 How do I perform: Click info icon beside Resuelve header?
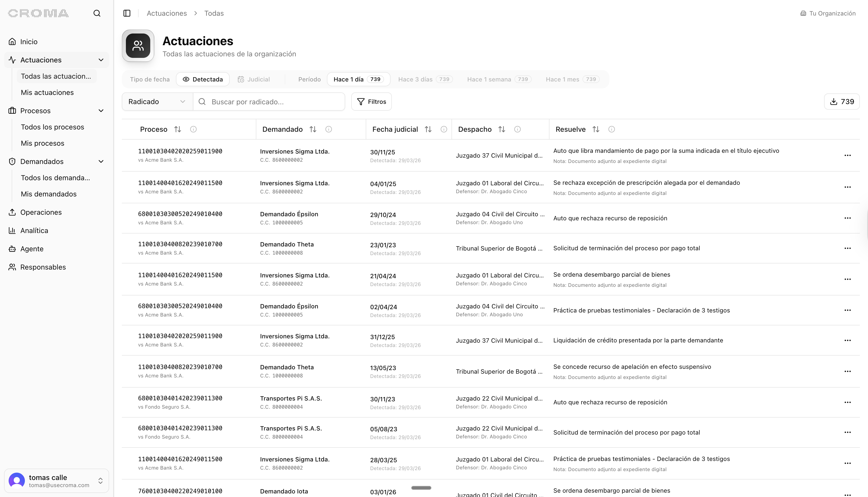pos(611,129)
